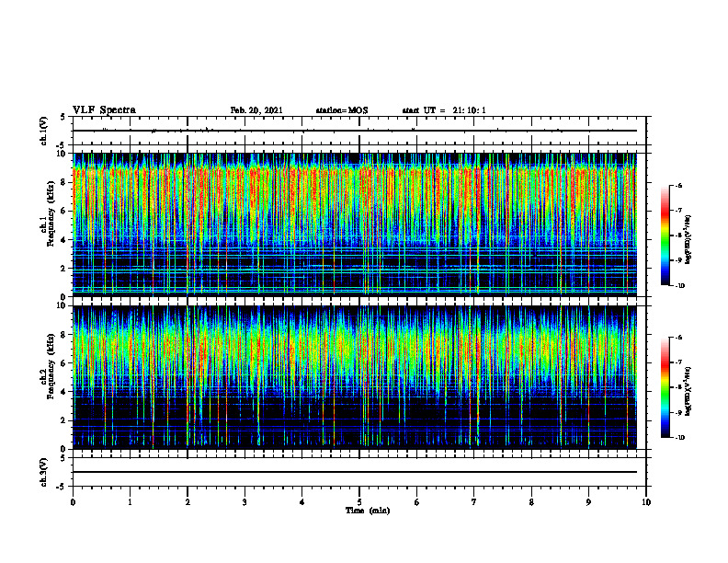
Task: Click the log(PSD) label beside ch.1 colorbar
Action: coord(689,240)
